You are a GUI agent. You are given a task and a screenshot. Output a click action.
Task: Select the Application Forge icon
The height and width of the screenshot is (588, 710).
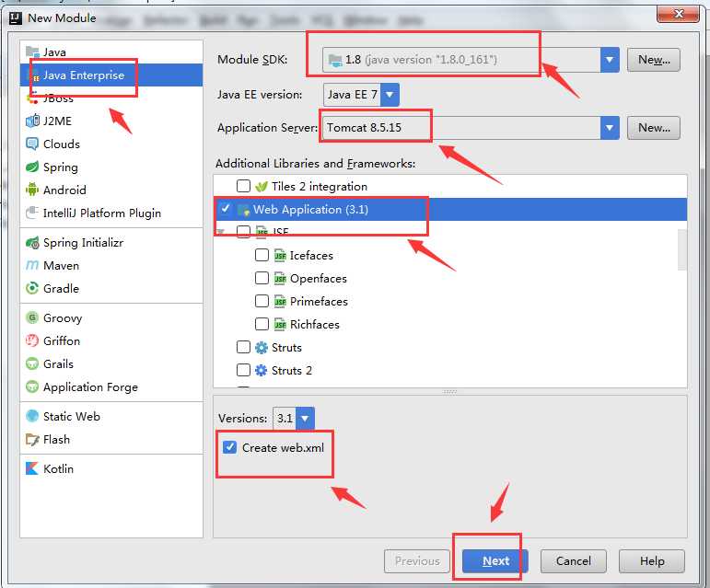(x=32, y=386)
